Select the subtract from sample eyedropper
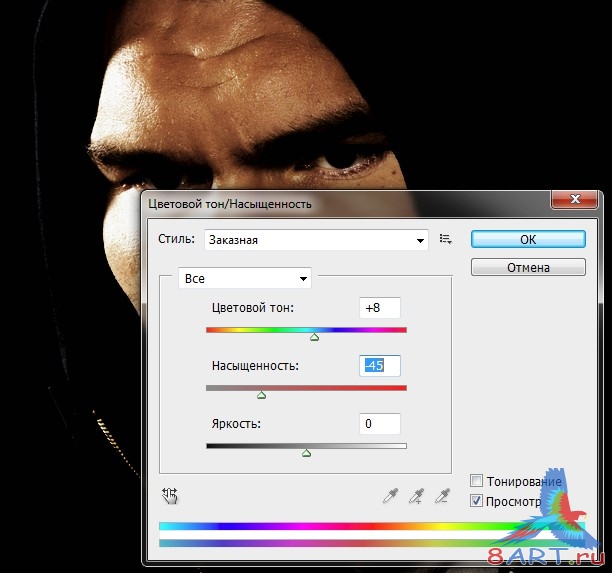This screenshot has width=612, height=573. click(x=443, y=496)
